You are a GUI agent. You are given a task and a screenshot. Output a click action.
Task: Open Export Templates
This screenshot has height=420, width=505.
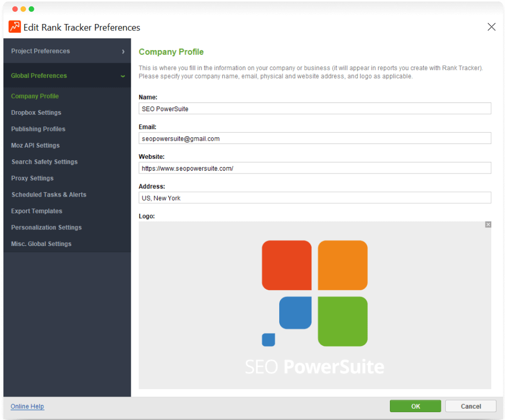coord(37,211)
